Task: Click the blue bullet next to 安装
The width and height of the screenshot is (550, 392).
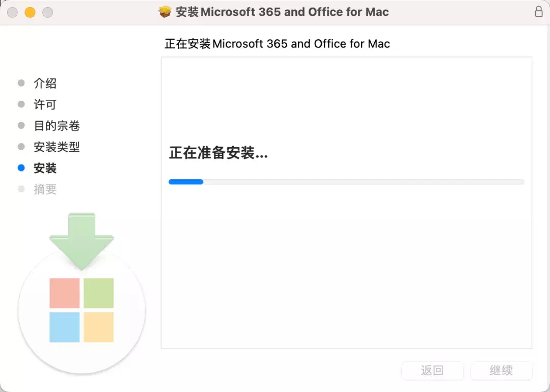Action: tap(21, 168)
